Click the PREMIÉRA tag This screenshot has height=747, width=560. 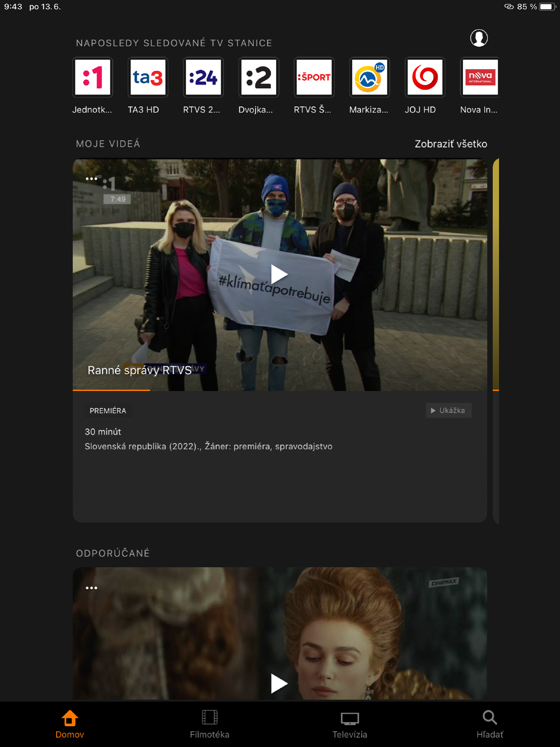(x=108, y=411)
